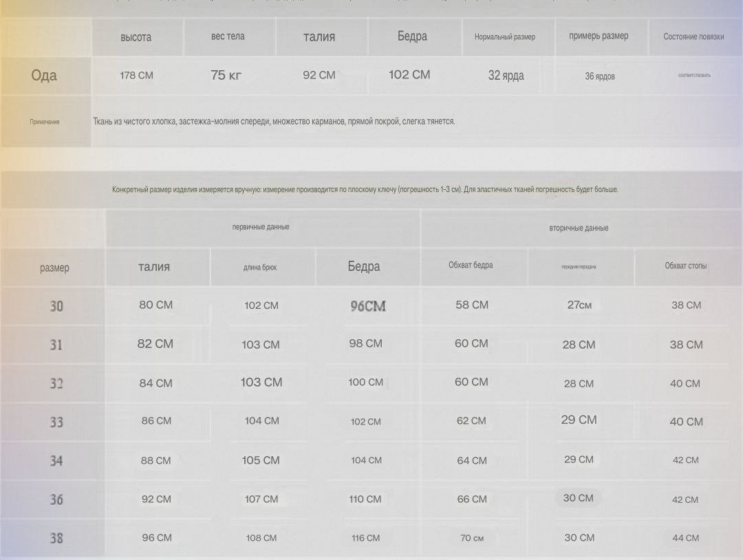Viewport: 743px width, 560px height.
Task: Select the 'Ода' model name cell
Action: pos(44,76)
